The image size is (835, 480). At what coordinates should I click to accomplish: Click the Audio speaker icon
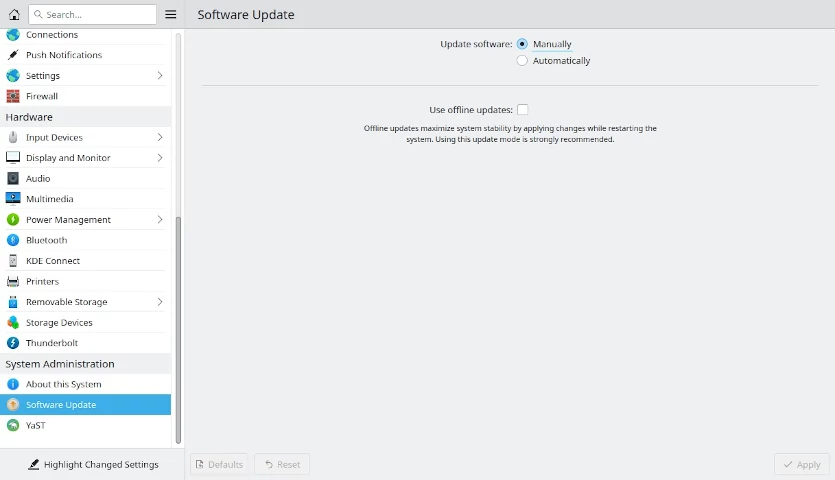click(x=13, y=179)
